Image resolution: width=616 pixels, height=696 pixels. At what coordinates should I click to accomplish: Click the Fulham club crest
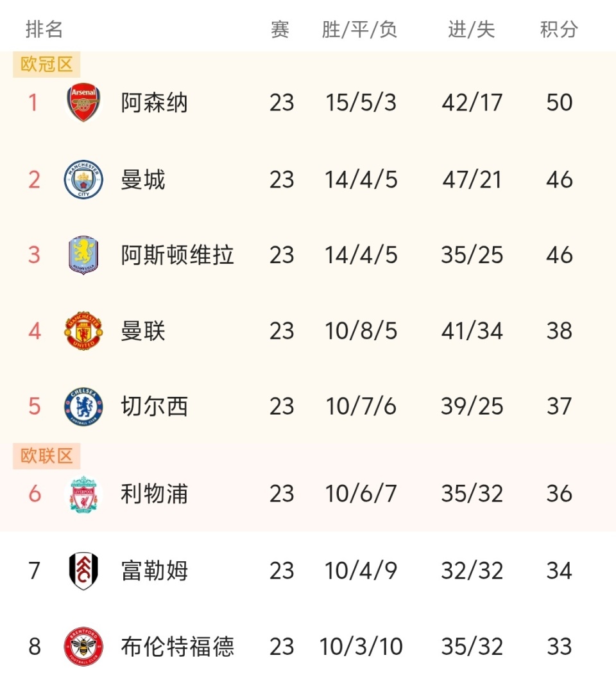click(83, 571)
